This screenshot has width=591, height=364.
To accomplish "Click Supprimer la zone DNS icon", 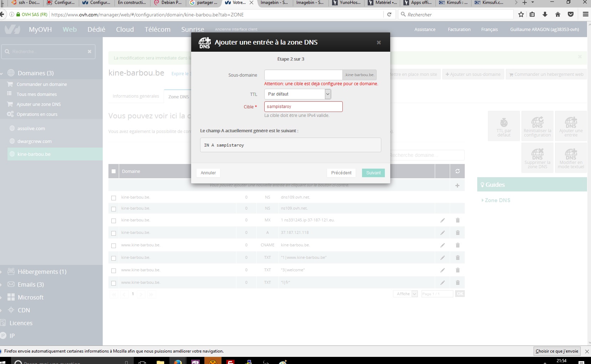I will coord(537,158).
